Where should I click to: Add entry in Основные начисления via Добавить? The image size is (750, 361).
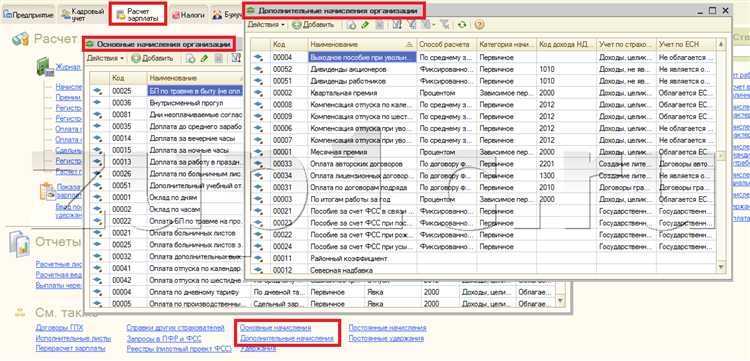(x=152, y=58)
